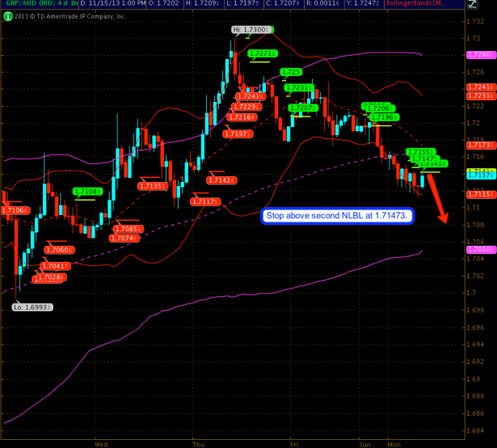Select the green 1.72315 price bubble
The image size is (497, 448).
pos(299,87)
